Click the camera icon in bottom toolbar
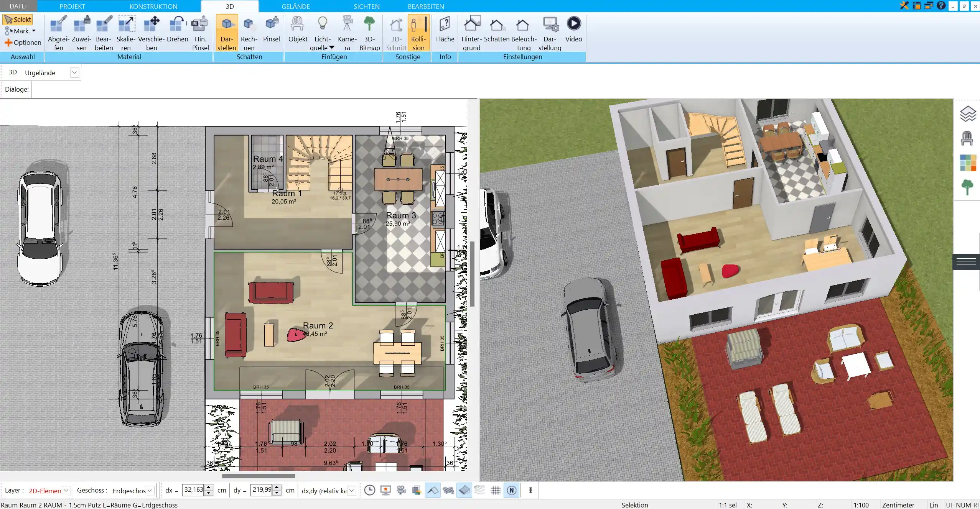The height and width of the screenshot is (509, 980). [x=401, y=490]
